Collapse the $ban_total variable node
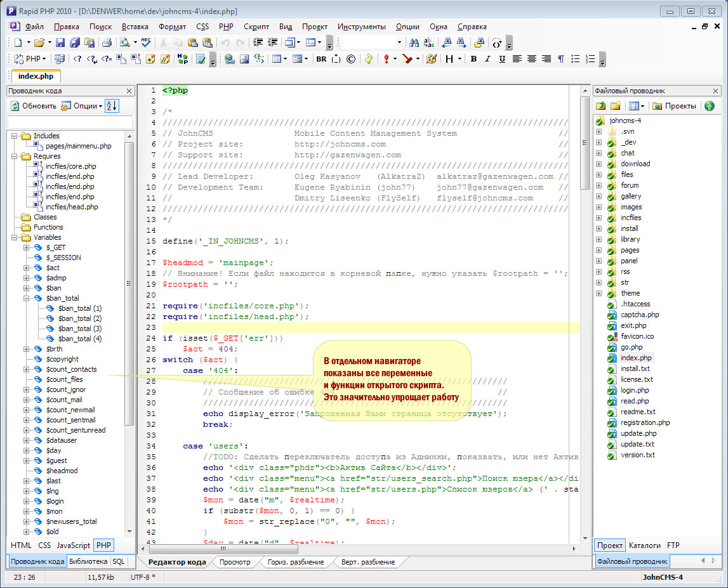Viewport: 728px width, 588px height. 27,298
